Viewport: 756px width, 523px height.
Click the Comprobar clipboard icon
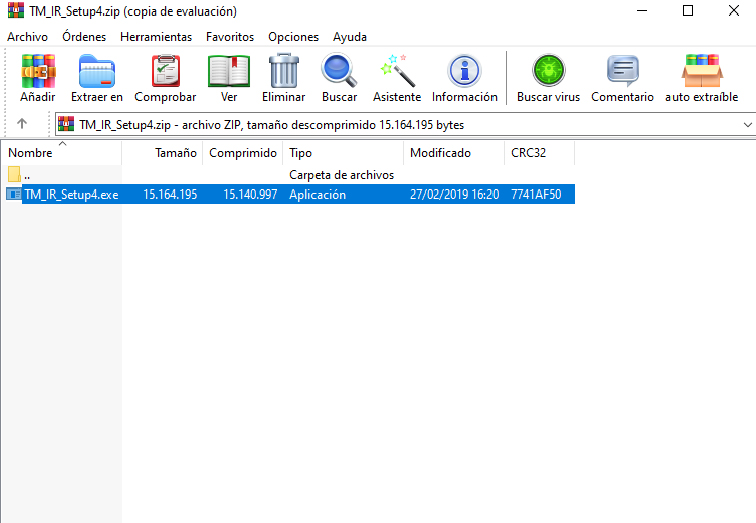pos(165,71)
